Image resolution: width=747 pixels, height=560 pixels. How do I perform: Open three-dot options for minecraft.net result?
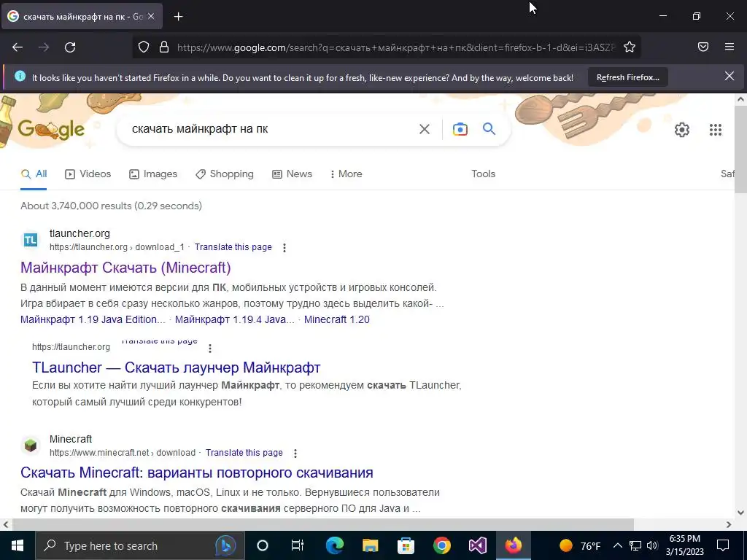[x=295, y=453]
